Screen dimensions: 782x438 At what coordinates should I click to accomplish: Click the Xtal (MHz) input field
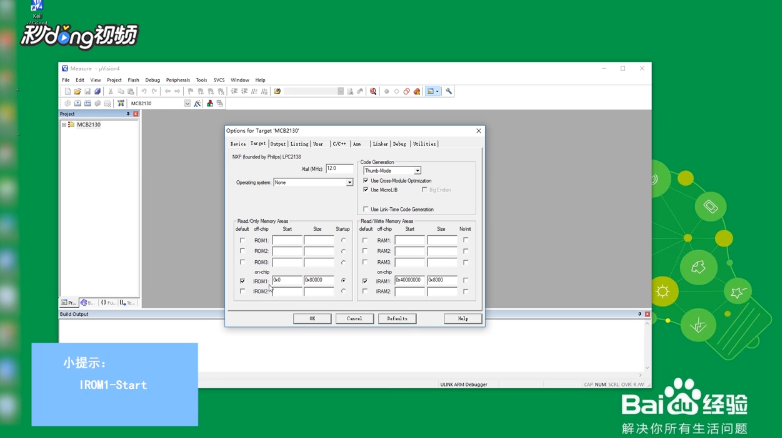[339, 169]
